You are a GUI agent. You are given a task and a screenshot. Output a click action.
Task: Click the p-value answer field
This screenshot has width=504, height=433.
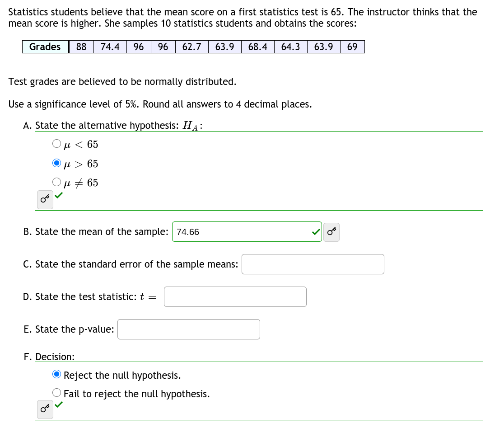point(188,329)
